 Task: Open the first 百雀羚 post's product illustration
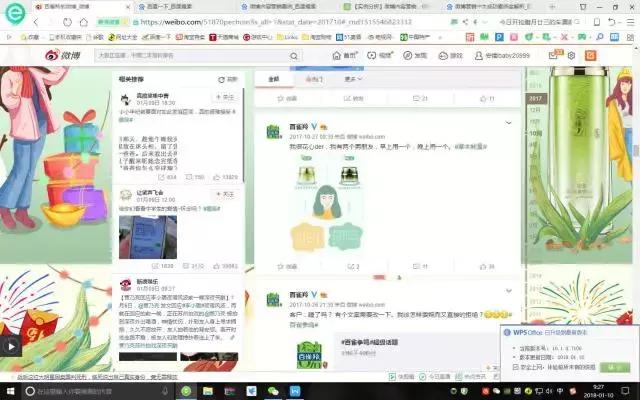click(x=327, y=203)
